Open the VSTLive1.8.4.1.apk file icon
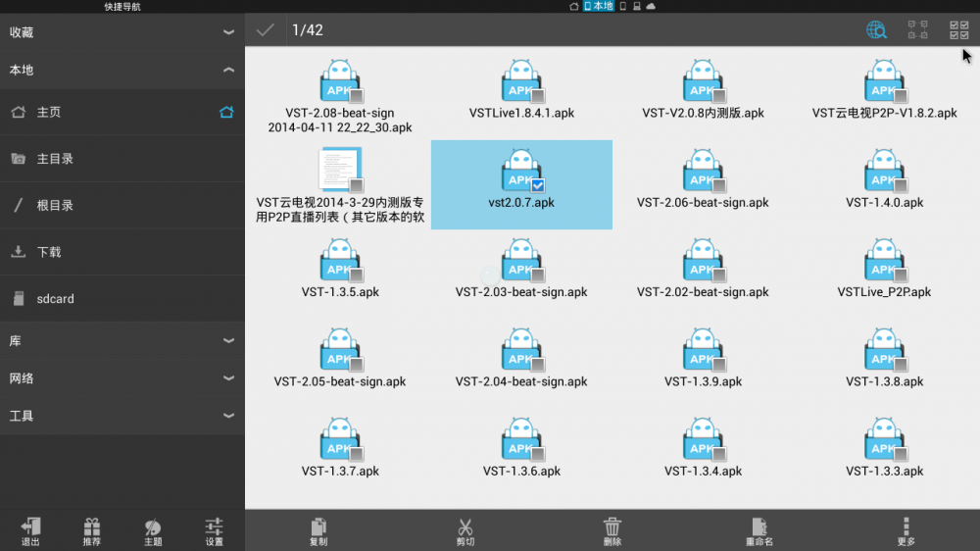Image resolution: width=980 pixels, height=551 pixels. click(x=521, y=81)
